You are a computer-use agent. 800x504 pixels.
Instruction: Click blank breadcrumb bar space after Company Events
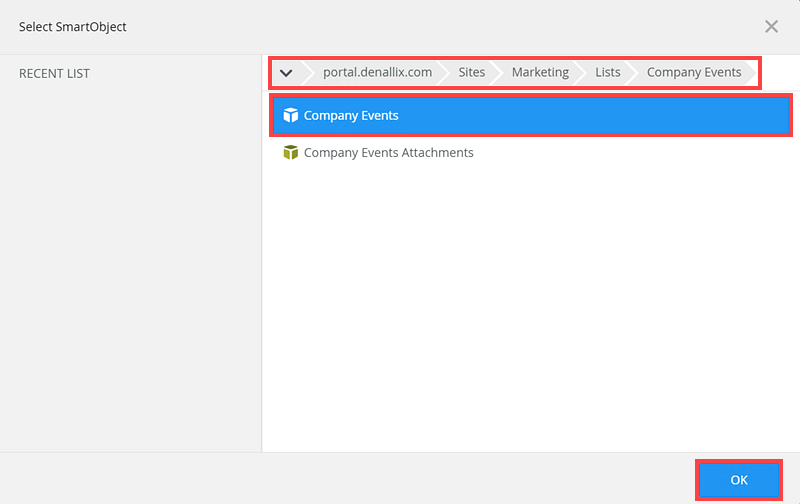[x=753, y=73]
